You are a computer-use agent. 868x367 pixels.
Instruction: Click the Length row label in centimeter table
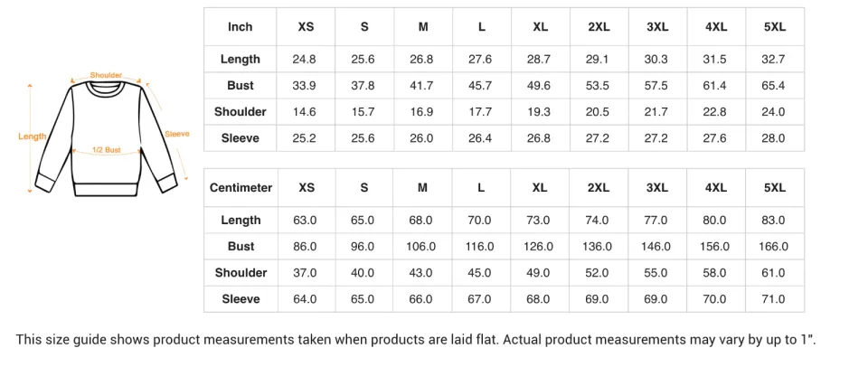(x=241, y=221)
